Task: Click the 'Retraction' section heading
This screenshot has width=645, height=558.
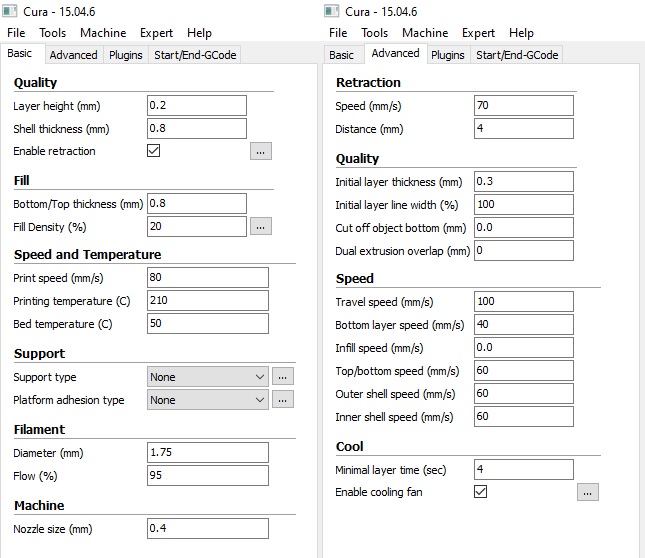Action: 368,83
